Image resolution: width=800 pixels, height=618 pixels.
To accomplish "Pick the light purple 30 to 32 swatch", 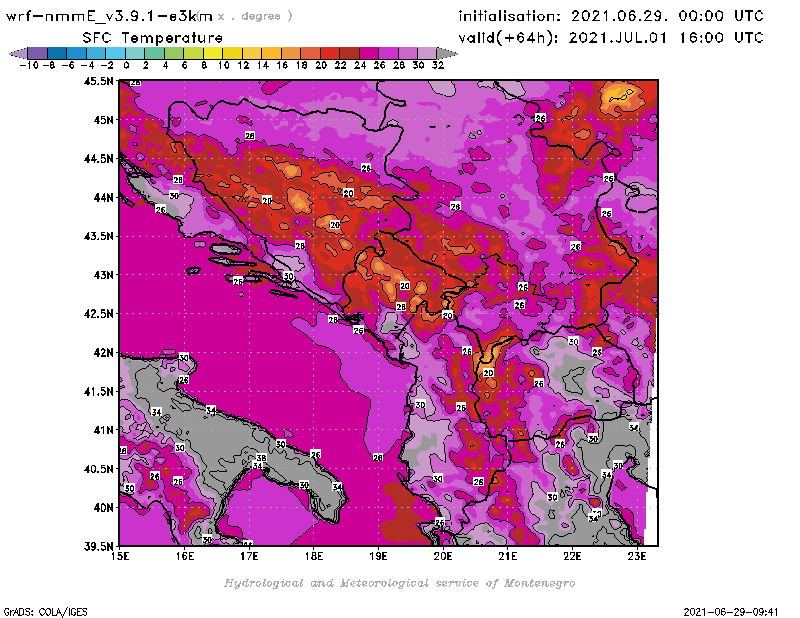I will pos(427,53).
